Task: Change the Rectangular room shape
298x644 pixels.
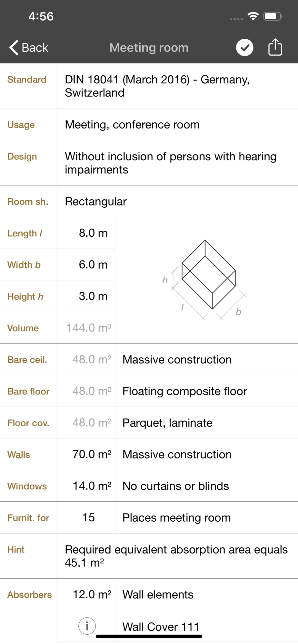Action: (178, 201)
